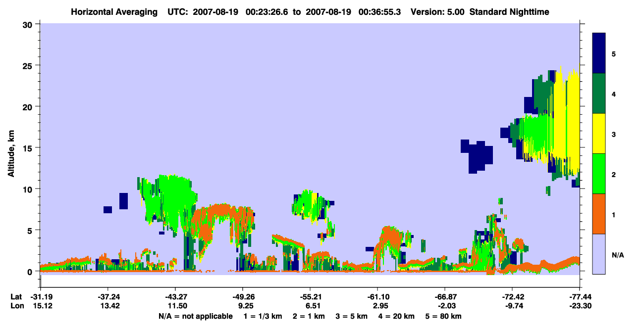Click the lavender N/A colorbar segment
Screen dimensions: 644x330
tap(599, 254)
